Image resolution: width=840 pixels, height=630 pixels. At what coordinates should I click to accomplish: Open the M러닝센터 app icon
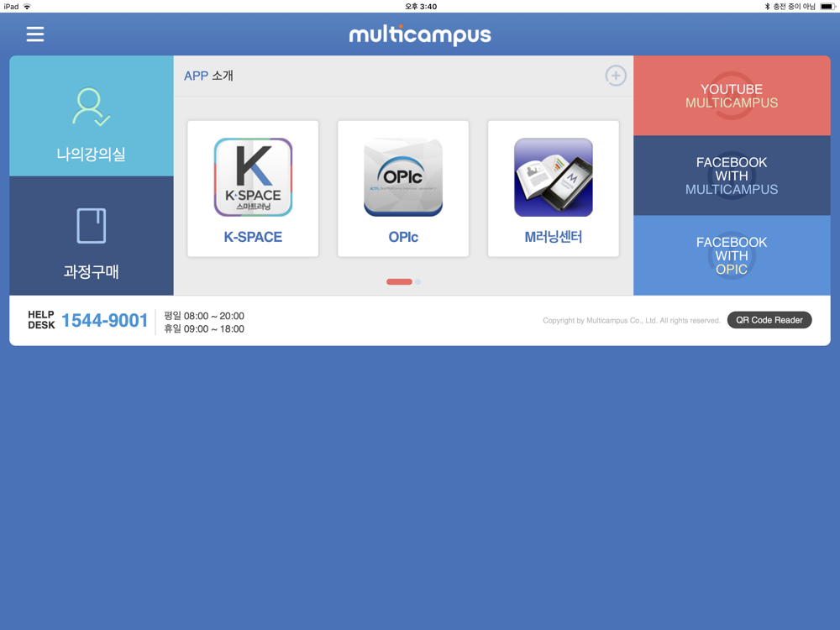554,177
